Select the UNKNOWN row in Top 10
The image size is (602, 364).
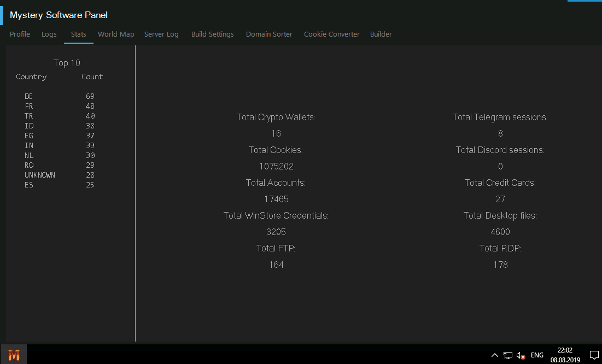(40, 175)
